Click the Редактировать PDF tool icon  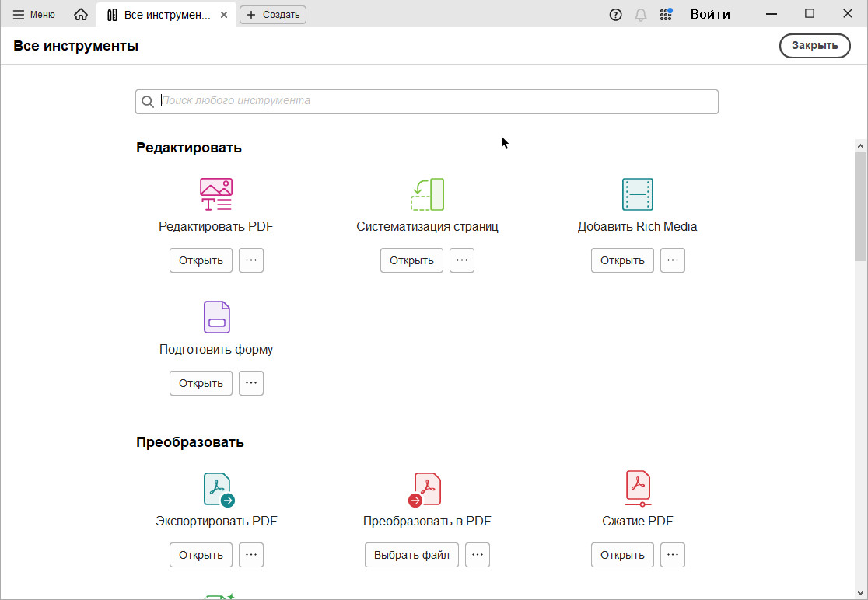click(216, 195)
